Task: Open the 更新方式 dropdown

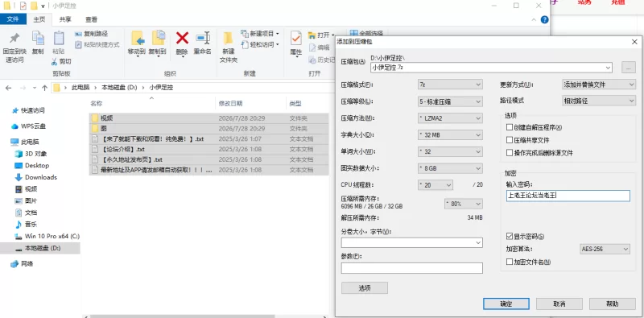Action: pyautogui.click(x=598, y=85)
